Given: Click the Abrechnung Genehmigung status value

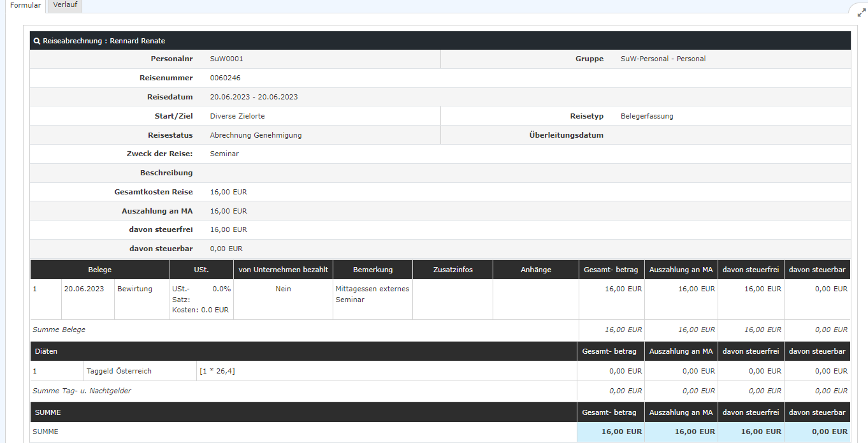Looking at the screenshot, I should point(256,135).
